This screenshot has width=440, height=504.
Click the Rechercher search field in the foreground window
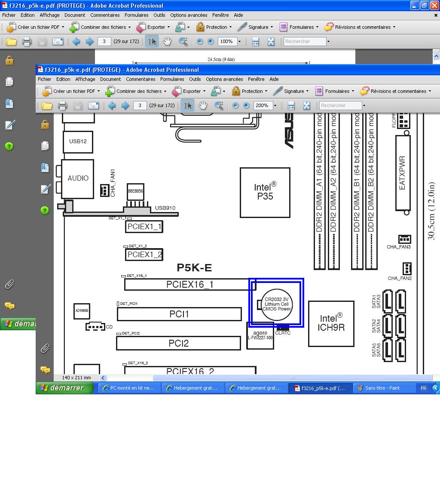pyautogui.click(x=339, y=106)
